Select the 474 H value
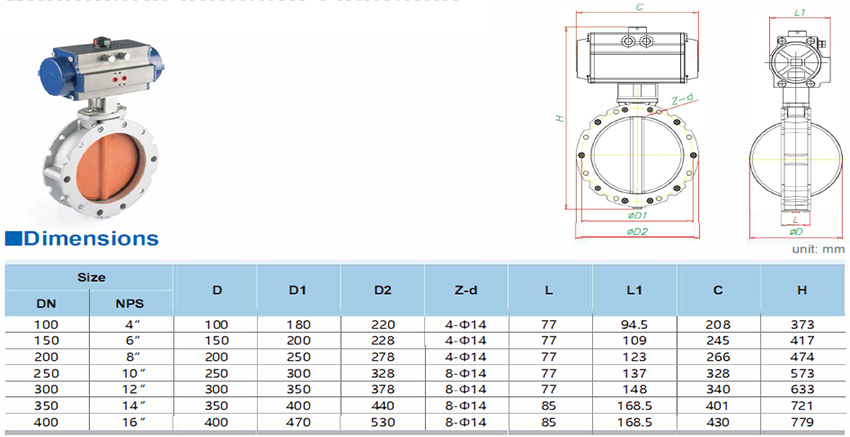 pyautogui.click(x=802, y=357)
